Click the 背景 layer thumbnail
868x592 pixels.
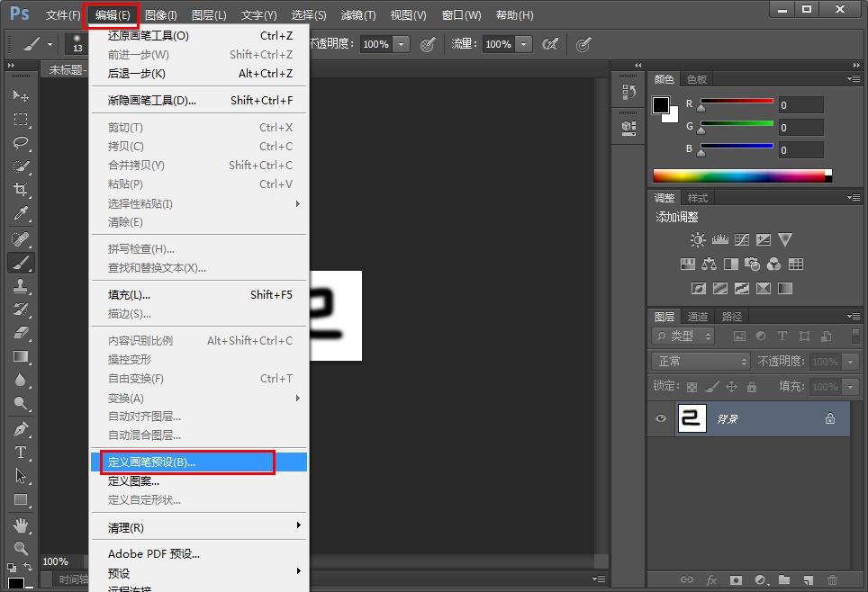[692, 418]
